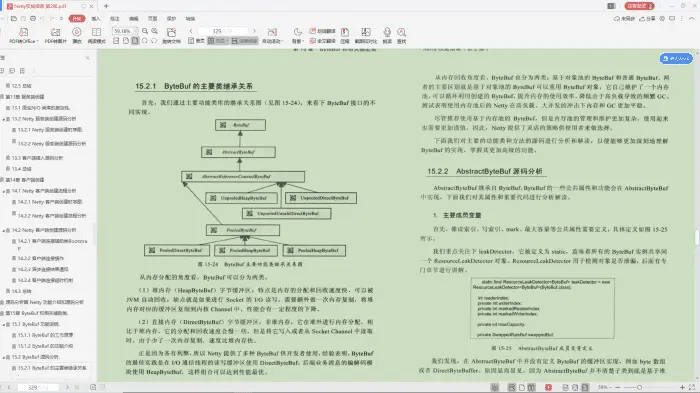700x393 pixels.
Task: Open bookmark 14.2.2 entry
Action: (x=38, y=258)
